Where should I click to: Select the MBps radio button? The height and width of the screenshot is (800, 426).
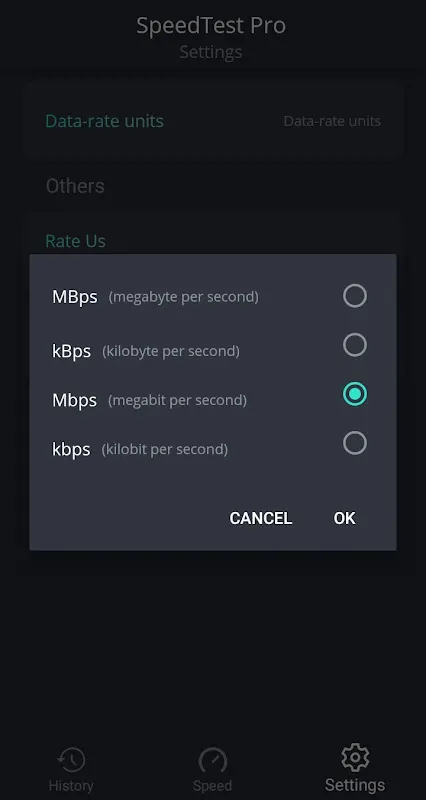(x=355, y=295)
